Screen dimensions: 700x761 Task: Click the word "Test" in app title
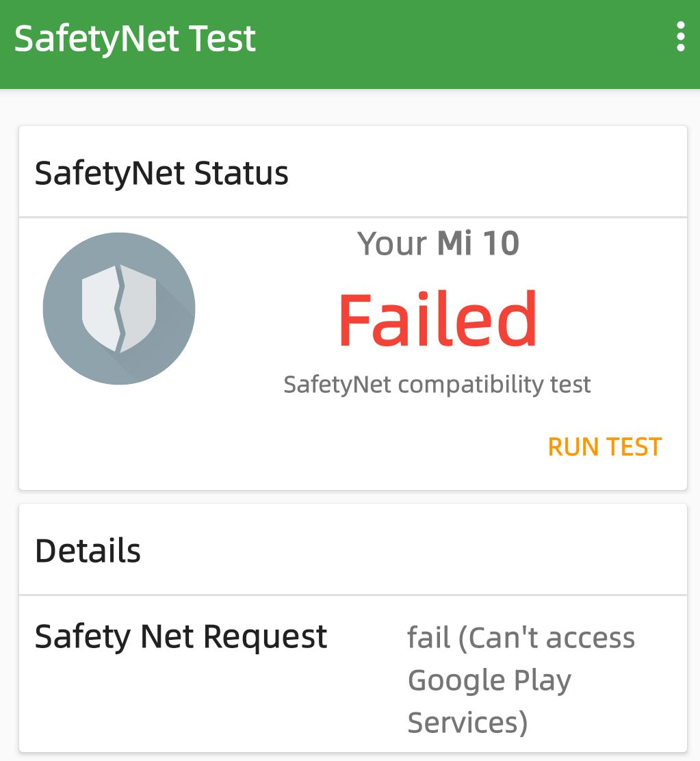(x=223, y=38)
